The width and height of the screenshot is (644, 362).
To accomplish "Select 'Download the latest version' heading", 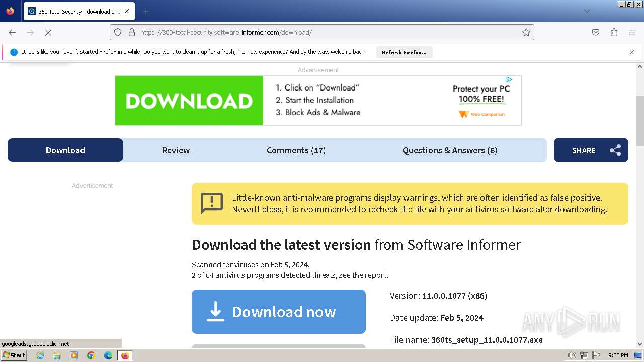I will 281,245.
